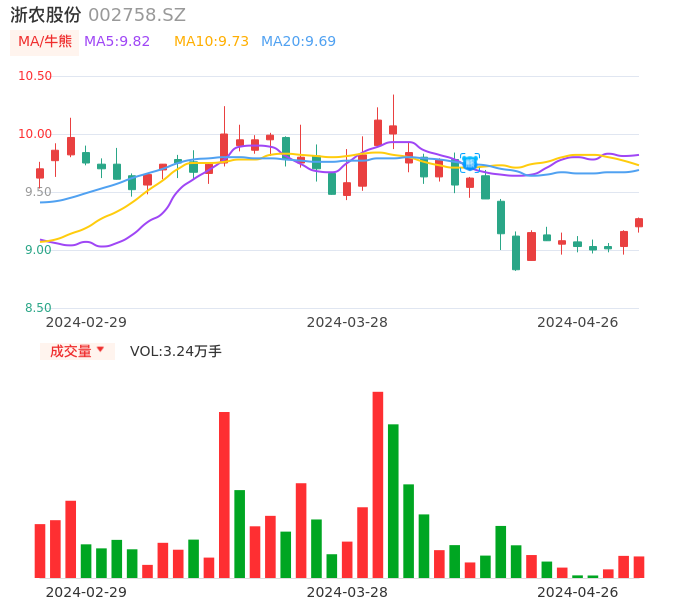Click the MA/牛熊 indicator button
This screenshot has height=606, width=686.
pyautogui.click(x=45, y=42)
